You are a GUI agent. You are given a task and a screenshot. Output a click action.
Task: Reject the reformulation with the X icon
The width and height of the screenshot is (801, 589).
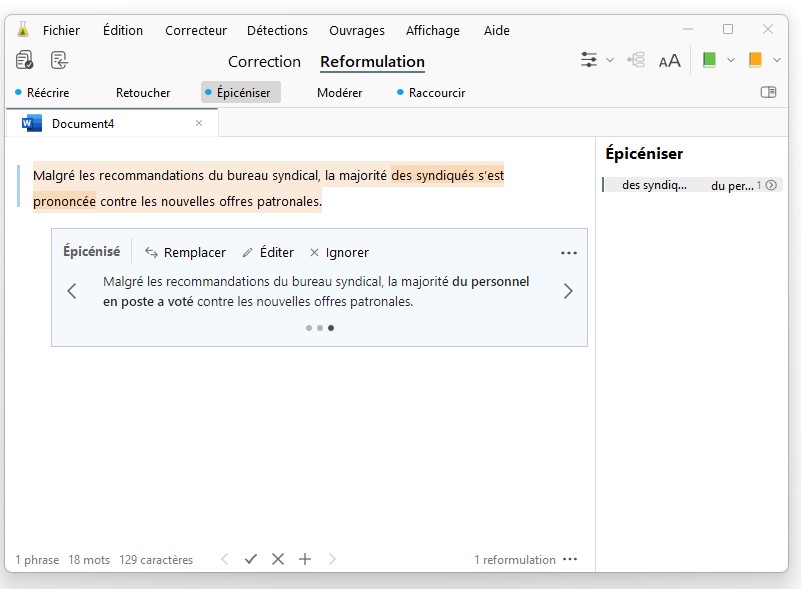(278, 559)
